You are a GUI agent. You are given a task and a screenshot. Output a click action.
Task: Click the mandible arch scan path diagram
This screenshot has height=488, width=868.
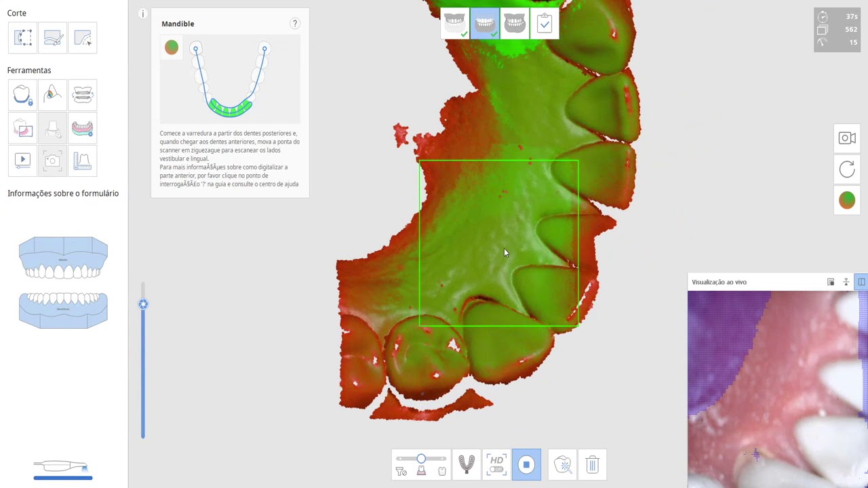coord(230,79)
